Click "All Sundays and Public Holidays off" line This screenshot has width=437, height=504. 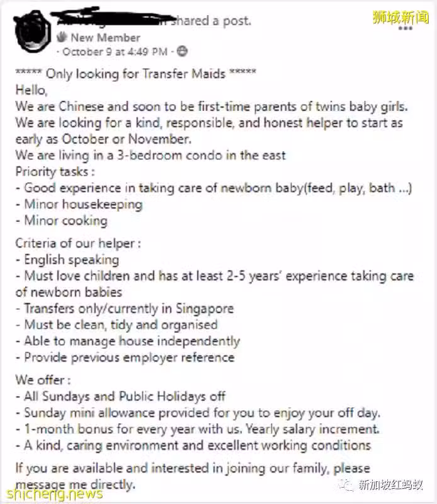[x=121, y=396]
